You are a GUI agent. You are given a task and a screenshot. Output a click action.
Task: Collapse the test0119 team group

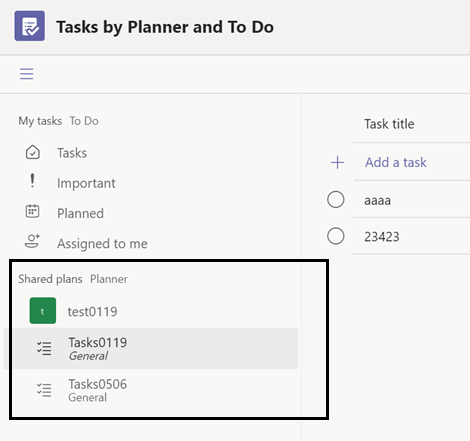click(x=92, y=312)
